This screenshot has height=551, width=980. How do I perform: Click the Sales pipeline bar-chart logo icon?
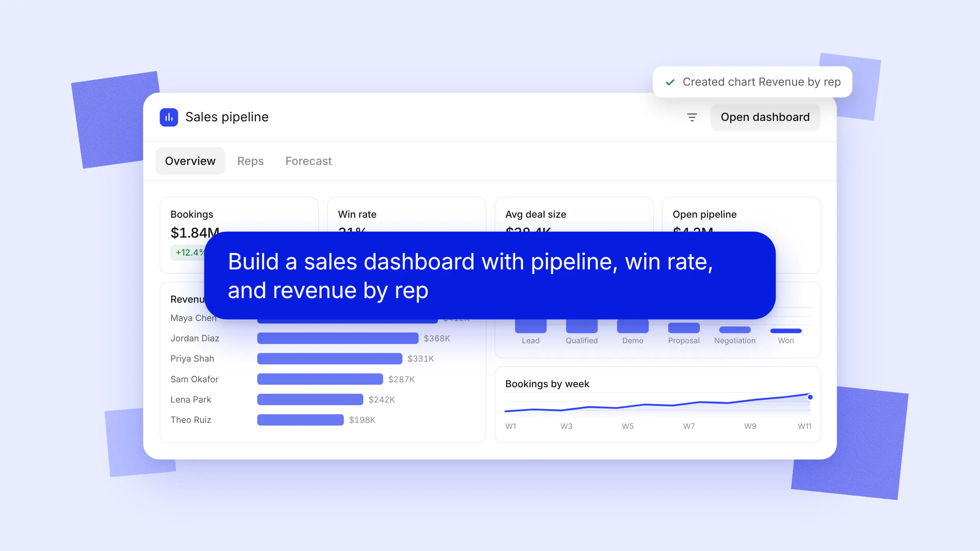coord(169,117)
